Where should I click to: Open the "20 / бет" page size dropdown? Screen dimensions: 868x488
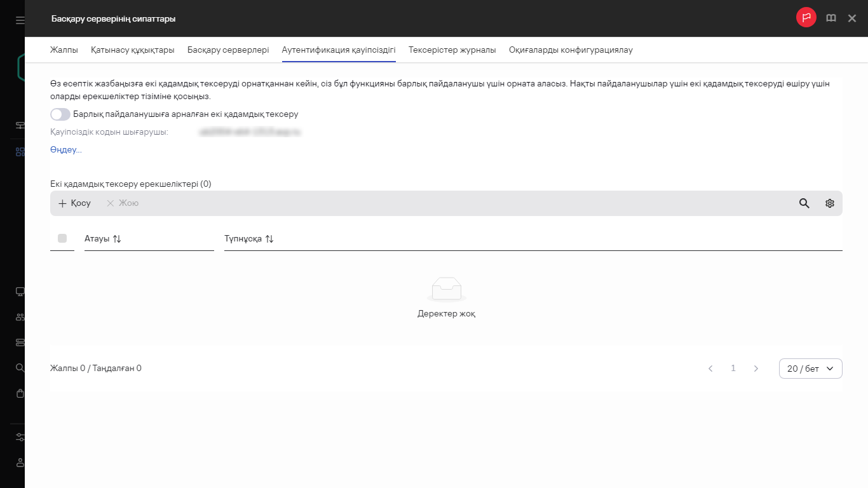pos(810,368)
